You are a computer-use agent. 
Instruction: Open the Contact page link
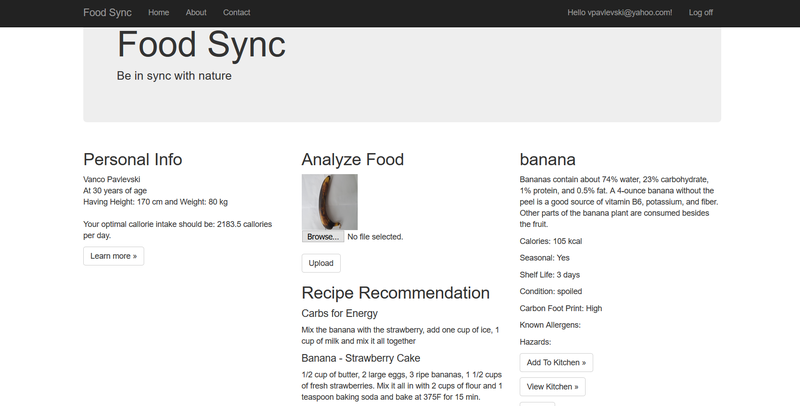[237, 12]
